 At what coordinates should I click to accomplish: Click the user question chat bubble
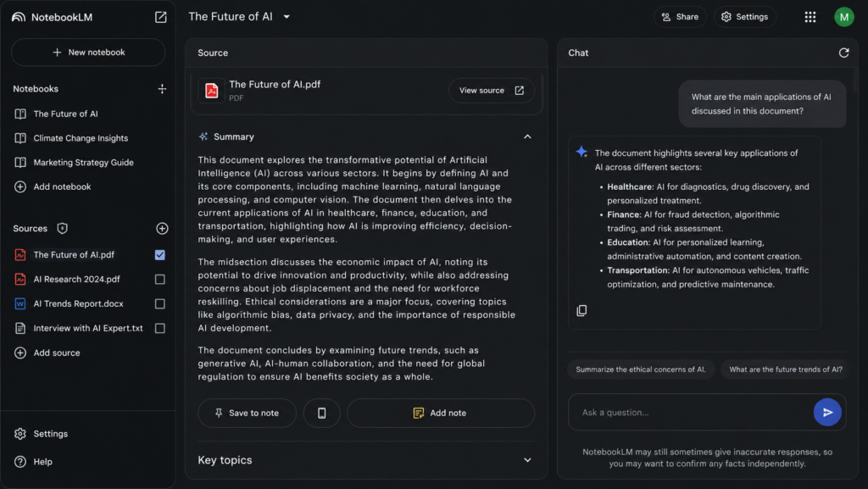pos(762,104)
